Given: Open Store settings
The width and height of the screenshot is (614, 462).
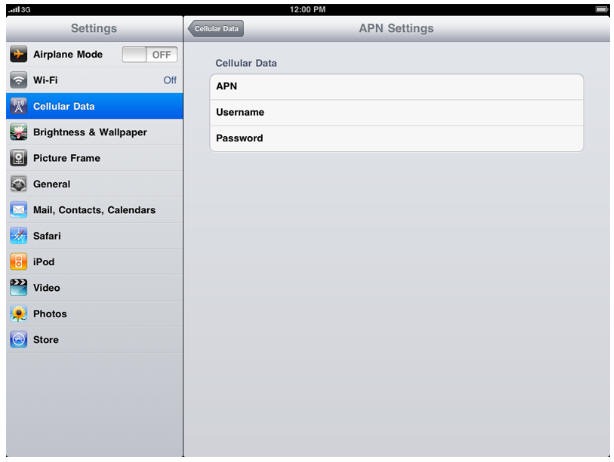Looking at the screenshot, I should [94, 339].
